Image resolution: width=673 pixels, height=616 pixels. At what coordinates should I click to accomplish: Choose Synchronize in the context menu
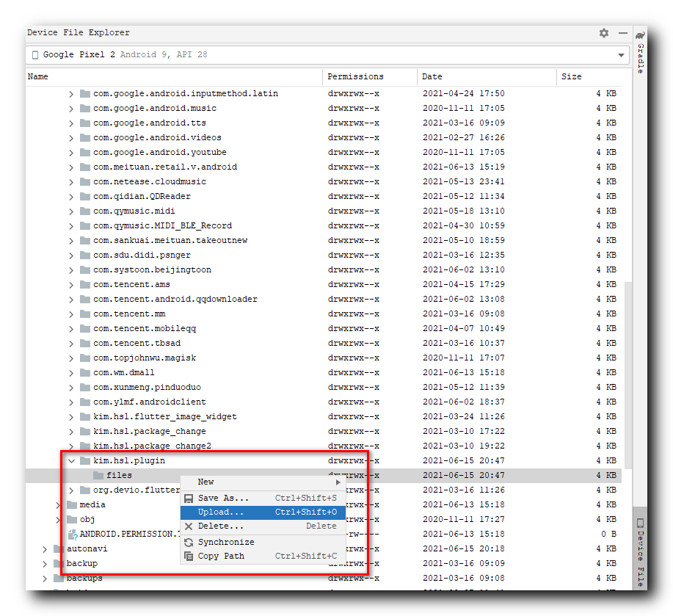tap(263, 542)
